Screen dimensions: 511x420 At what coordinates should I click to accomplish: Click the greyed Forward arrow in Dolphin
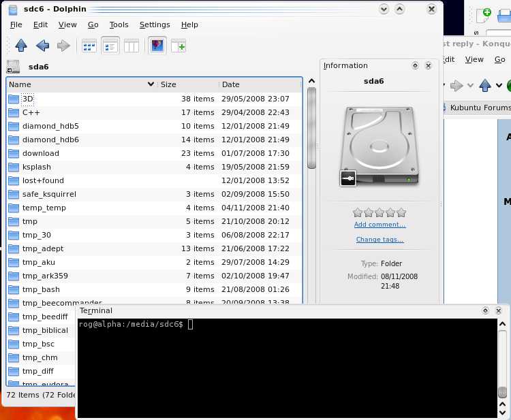(x=63, y=46)
